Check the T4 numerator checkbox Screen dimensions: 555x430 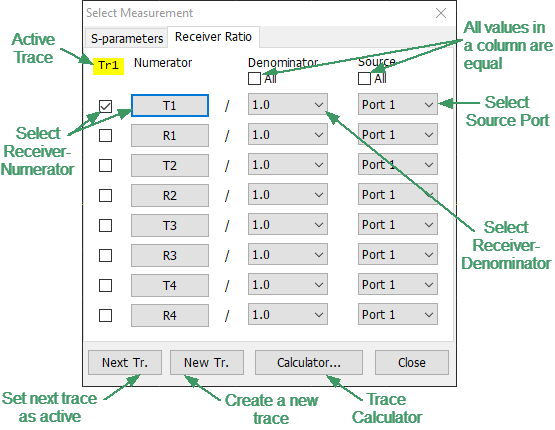(105, 286)
